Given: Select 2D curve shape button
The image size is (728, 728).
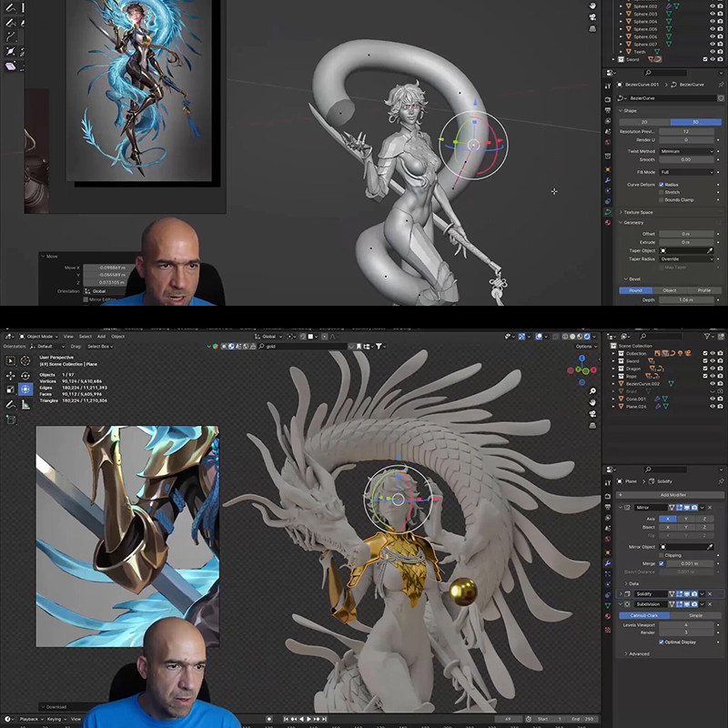Looking at the screenshot, I should point(644,122).
